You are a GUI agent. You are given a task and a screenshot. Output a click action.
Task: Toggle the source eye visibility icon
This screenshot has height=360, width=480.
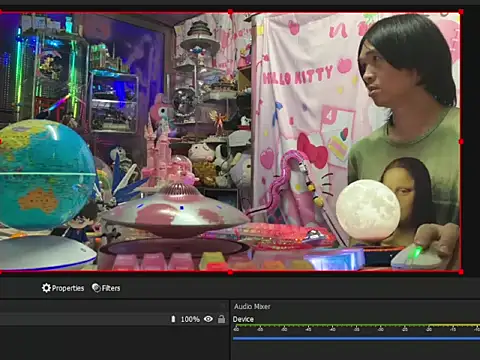[208, 319]
